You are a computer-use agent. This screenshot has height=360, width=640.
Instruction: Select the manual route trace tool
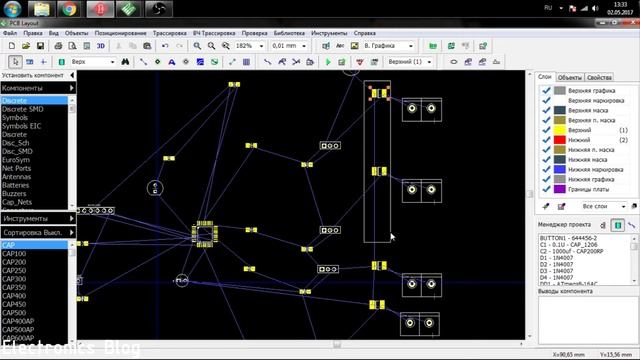click(267, 62)
